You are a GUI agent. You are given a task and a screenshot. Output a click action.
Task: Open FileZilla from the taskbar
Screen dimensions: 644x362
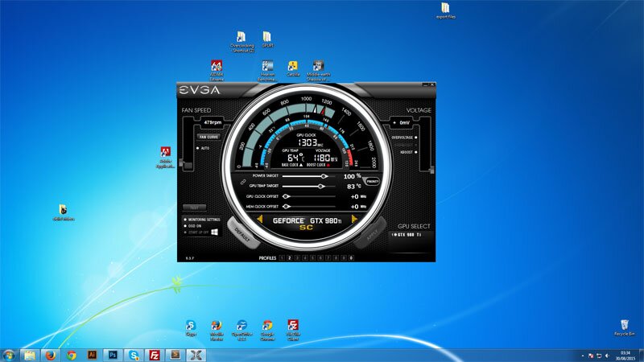tap(155, 355)
